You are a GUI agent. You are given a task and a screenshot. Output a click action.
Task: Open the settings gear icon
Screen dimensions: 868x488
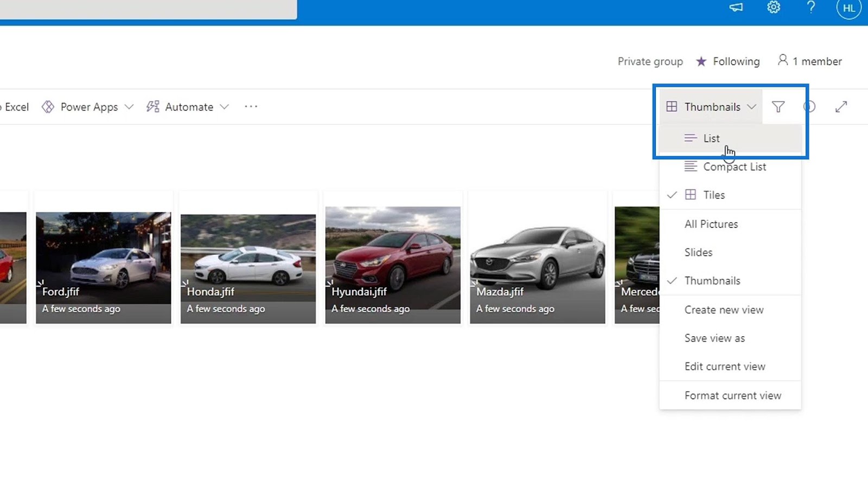(774, 8)
